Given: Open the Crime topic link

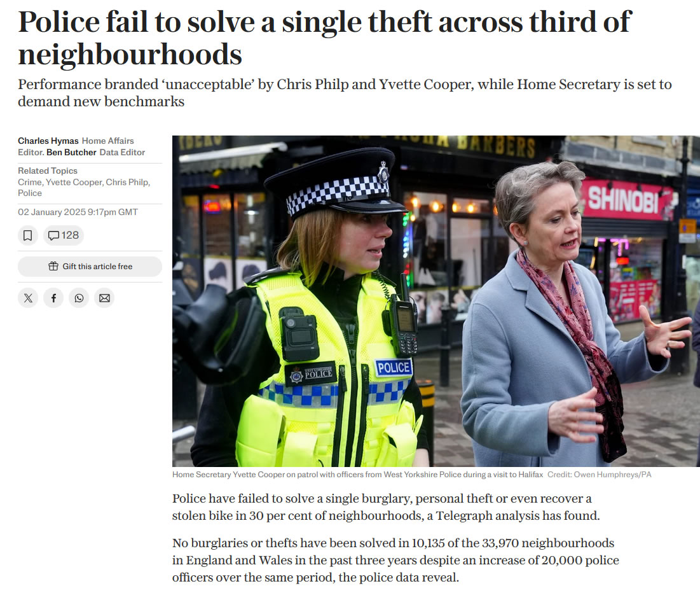Looking at the screenshot, I should pos(29,183).
